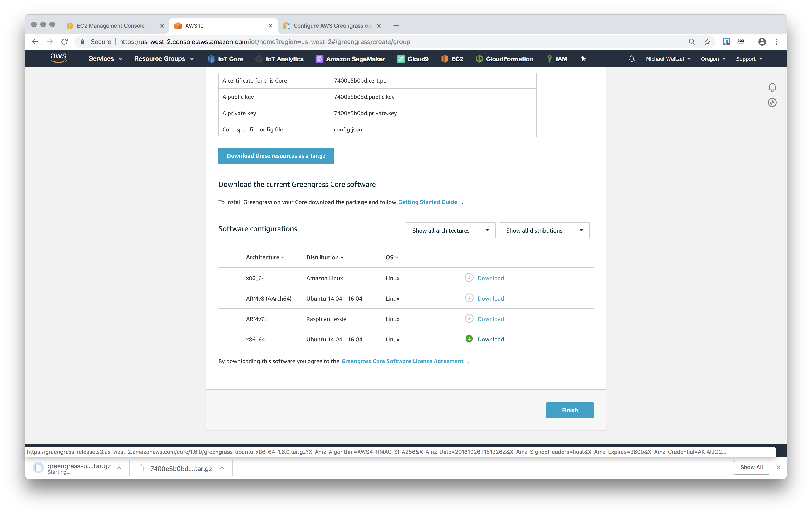Click the download icon for Amazon Linux x86_64
Image resolution: width=812 pixels, height=515 pixels.
point(469,277)
